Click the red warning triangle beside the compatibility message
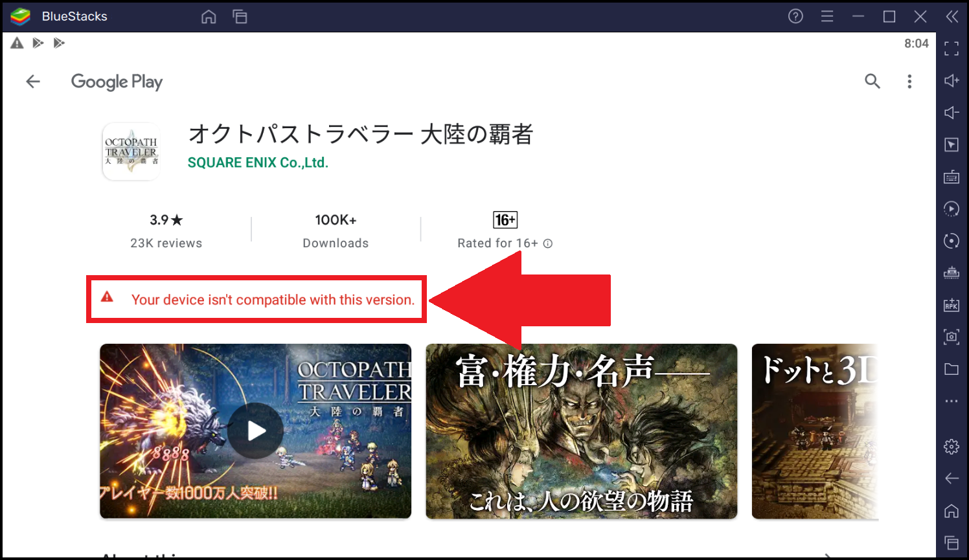Image resolution: width=969 pixels, height=560 pixels. point(107,297)
